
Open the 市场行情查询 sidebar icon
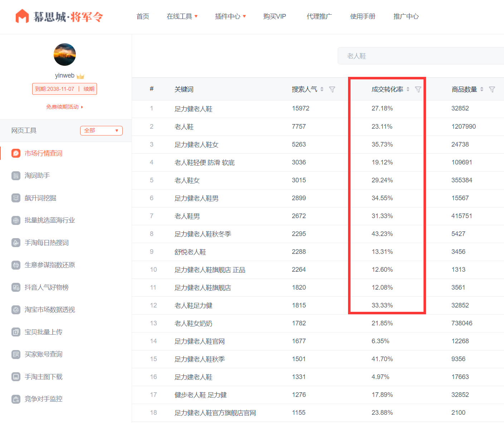click(16, 153)
